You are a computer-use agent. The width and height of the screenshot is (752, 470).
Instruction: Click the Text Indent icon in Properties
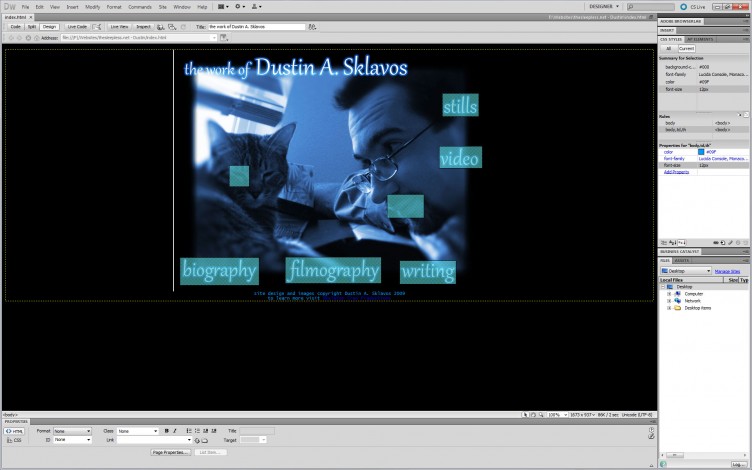[214, 431]
